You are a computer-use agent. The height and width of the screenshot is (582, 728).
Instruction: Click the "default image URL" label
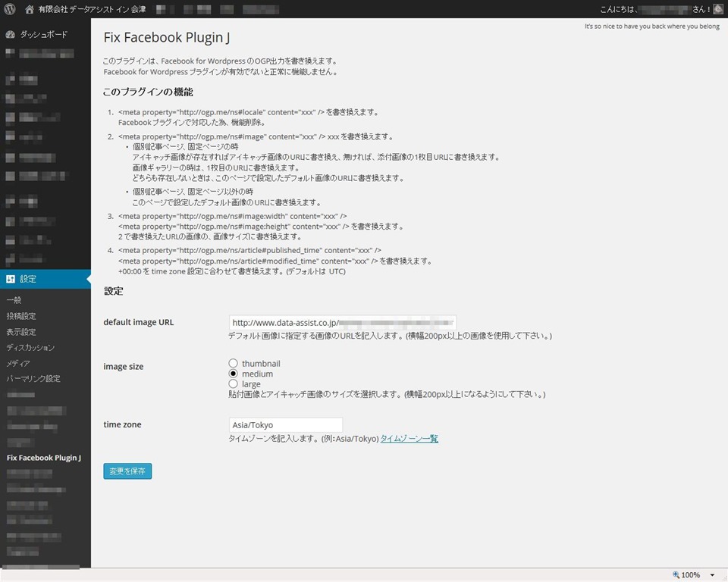click(138, 322)
